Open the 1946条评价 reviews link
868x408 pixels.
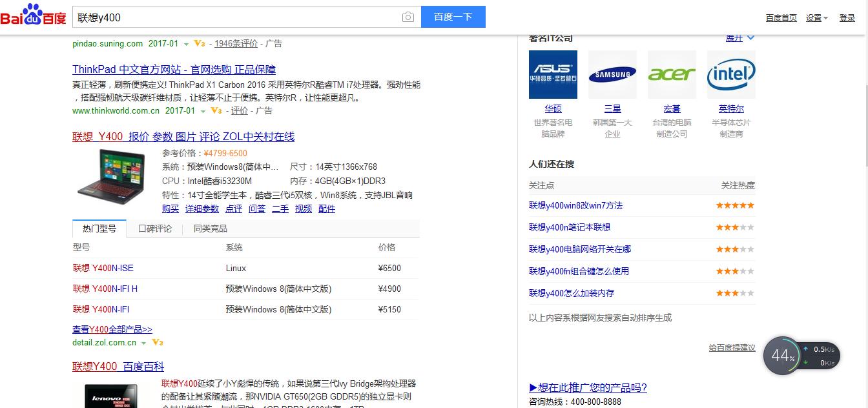pyautogui.click(x=236, y=44)
